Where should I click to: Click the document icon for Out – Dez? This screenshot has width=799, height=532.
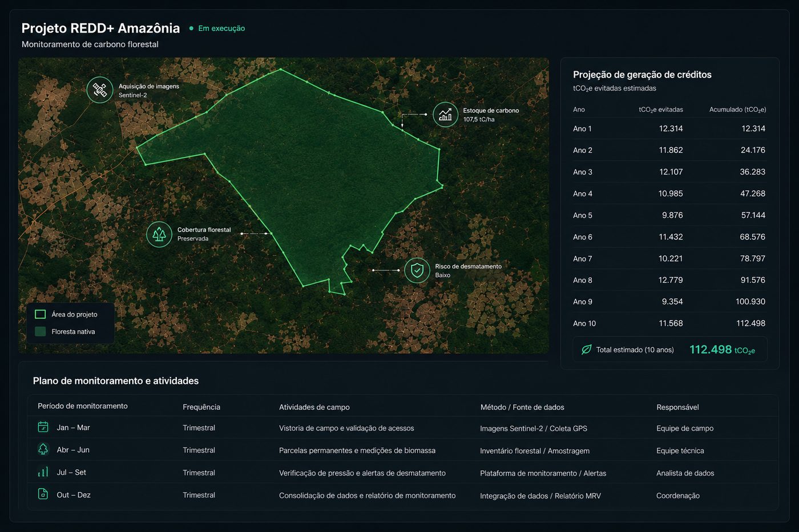tap(43, 494)
